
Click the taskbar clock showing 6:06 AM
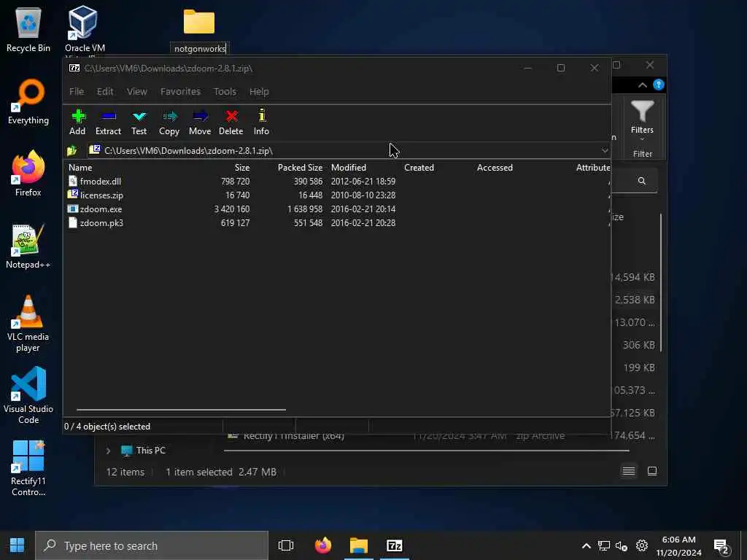[679, 545]
